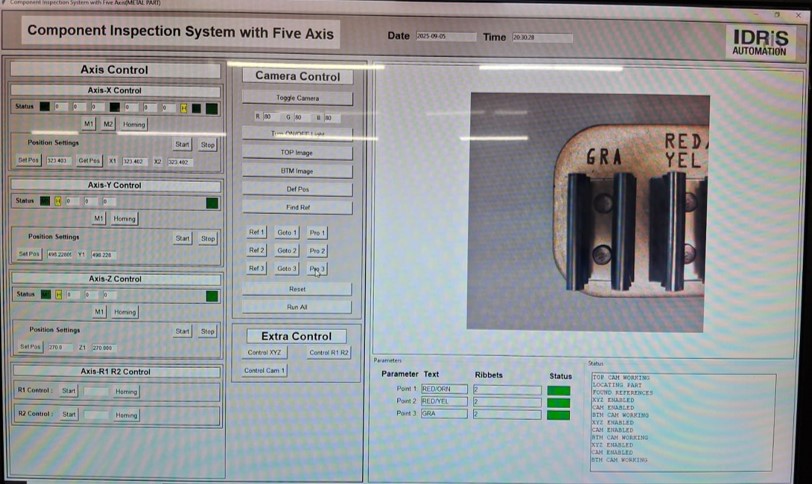Click the Axis-X yellow H status indicator
Viewport: 812px width, 484px height.
(183, 108)
